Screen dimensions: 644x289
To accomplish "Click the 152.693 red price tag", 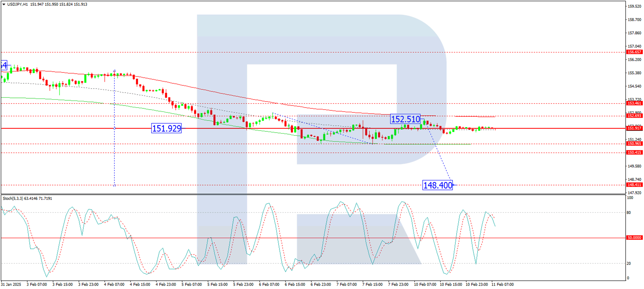I will click(634, 116).
